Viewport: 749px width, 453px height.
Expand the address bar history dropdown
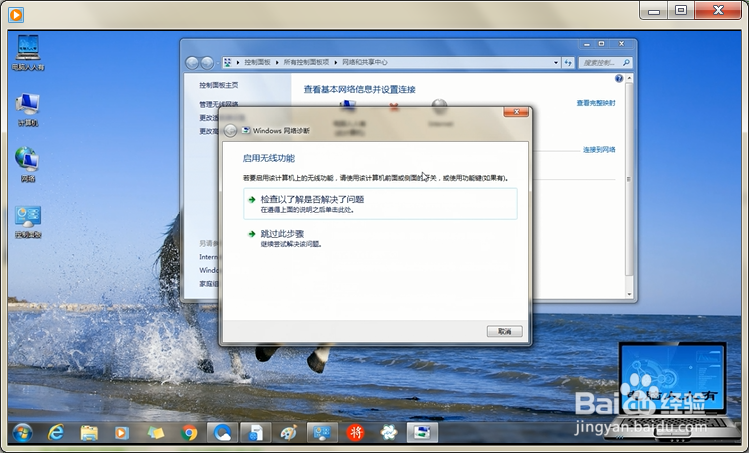click(556, 63)
